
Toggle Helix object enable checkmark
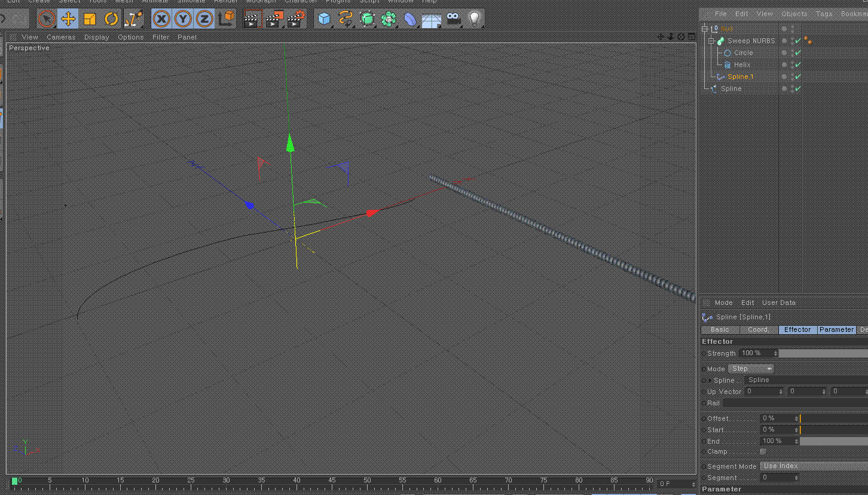[798, 65]
